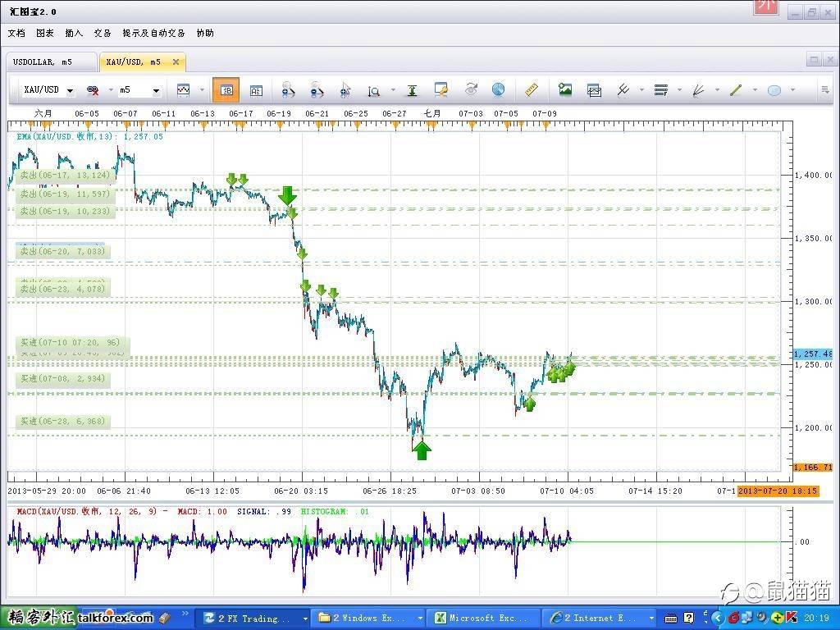Select the Fibonacci levels tool
The image size is (840, 630).
[661, 90]
